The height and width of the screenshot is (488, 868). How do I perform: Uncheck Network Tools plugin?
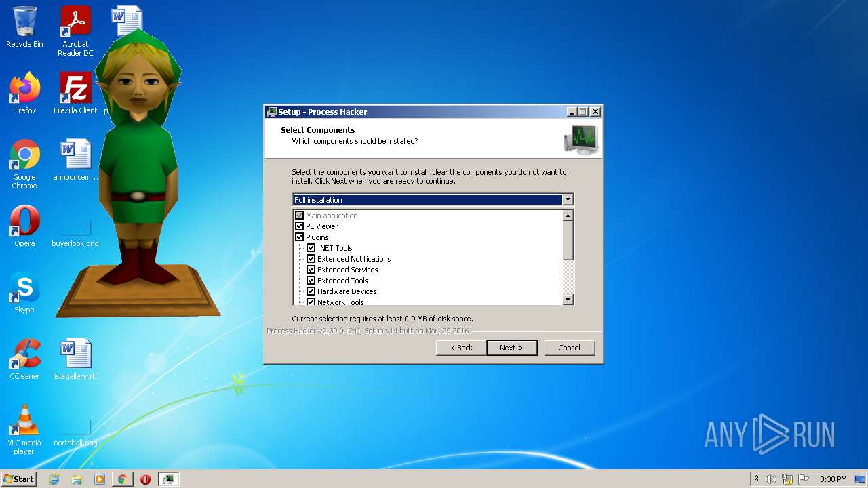311,302
